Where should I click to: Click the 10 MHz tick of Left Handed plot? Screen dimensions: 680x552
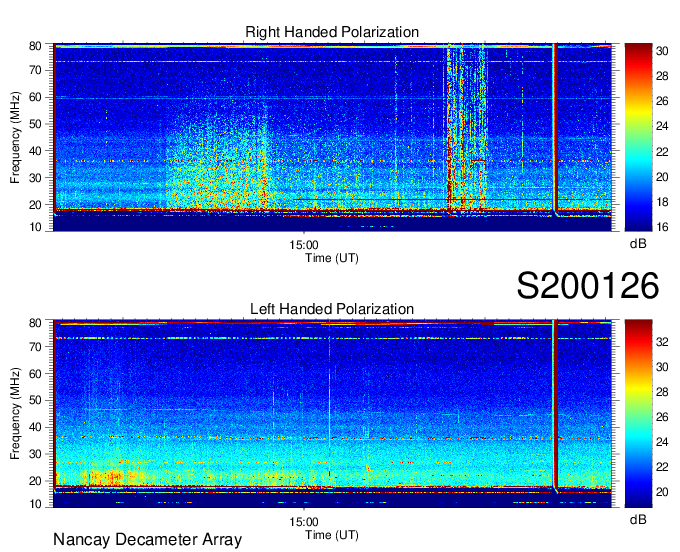(35, 504)
